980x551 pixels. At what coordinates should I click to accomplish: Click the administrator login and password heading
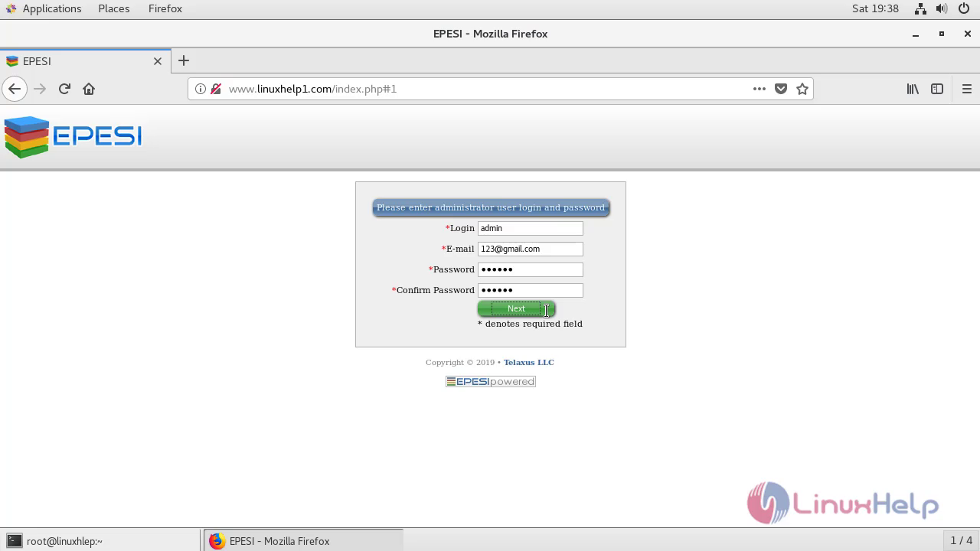click(491, 207)
